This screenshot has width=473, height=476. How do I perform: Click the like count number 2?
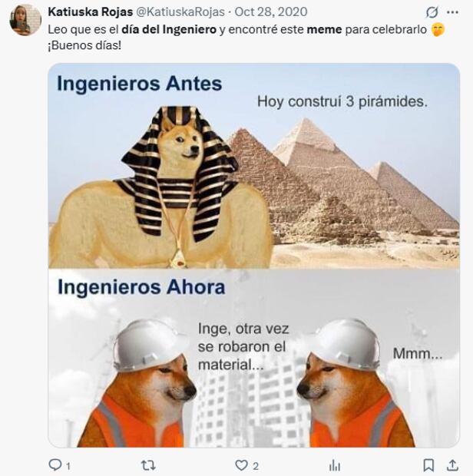(x=256, y=466)
